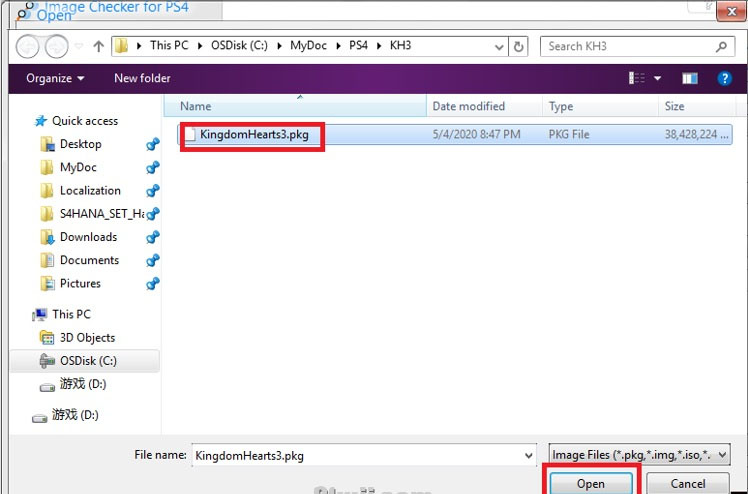Viewport: 748px width, 494px height.
Task: Click the Quick access star icon
Action: [x=41, y=121]
